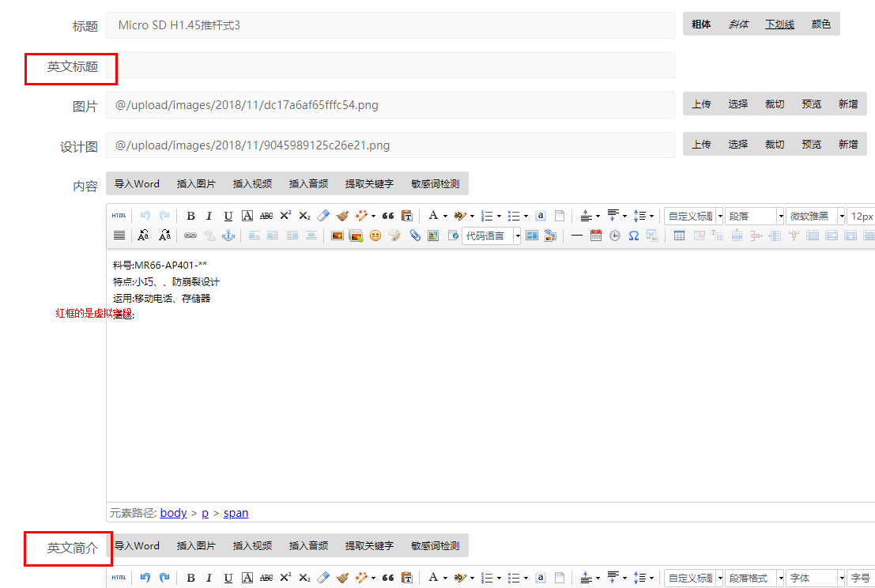Apply strikethrough in the 内容 editor toolbar
875x588 pixels.
point(266,215)
